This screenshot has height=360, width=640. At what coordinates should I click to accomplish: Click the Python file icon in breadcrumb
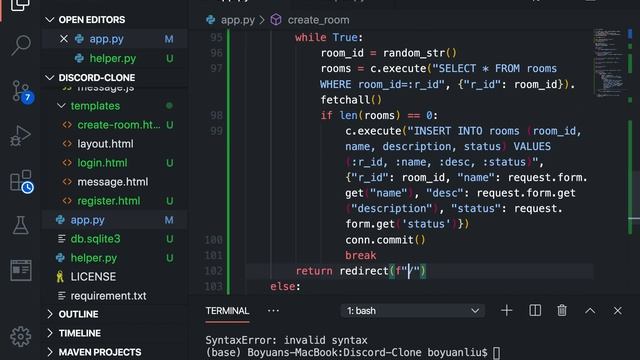coord(211,20)
